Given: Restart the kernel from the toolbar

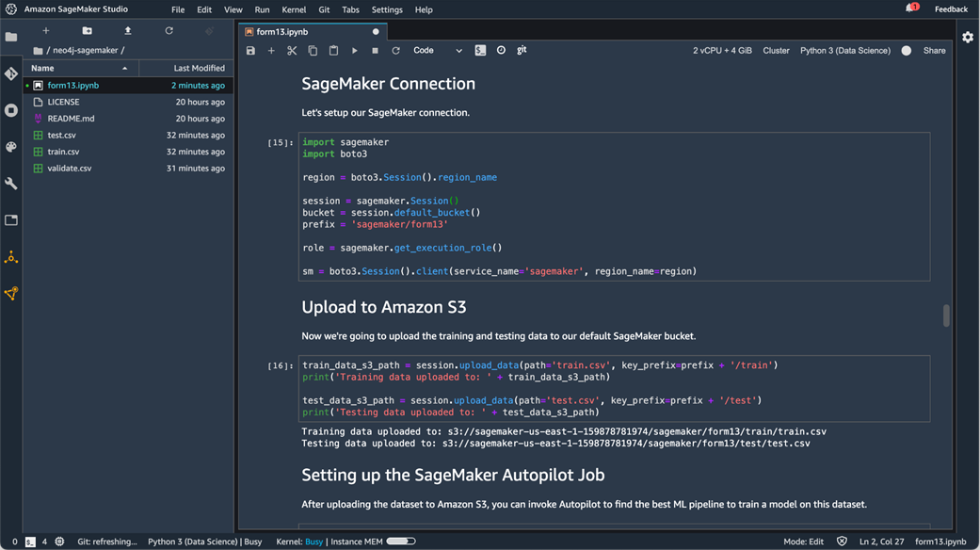Looking at the screenshot, I should pos(395,51).
